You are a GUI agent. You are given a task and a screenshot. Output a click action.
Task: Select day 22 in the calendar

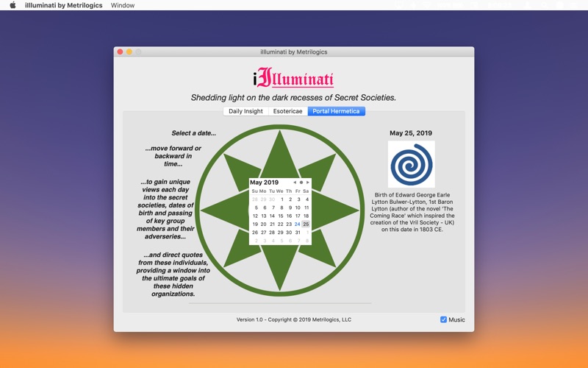[281, 224]
